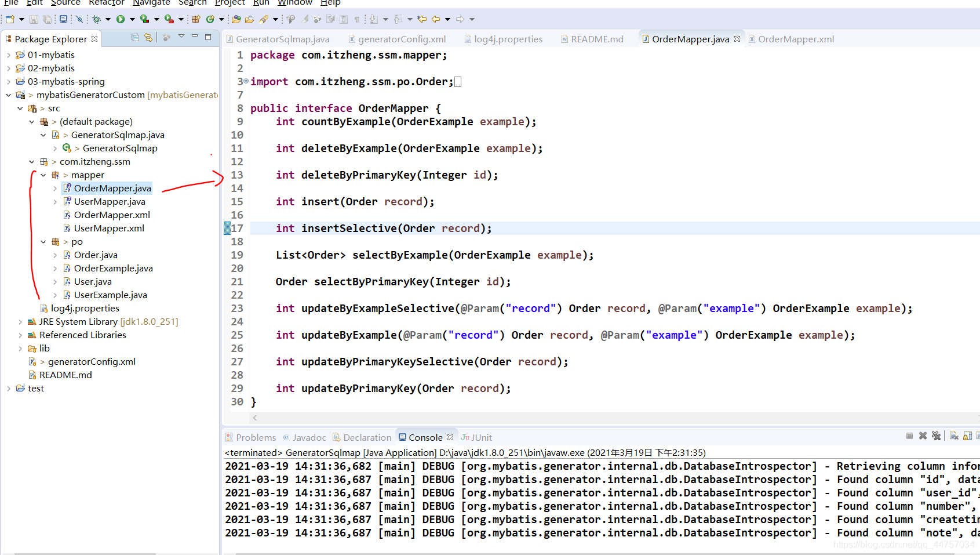The width and height of the screenshot is (980, 555).
Task: Toggle Scroll Lock in the Console
Action: [967, 436]
